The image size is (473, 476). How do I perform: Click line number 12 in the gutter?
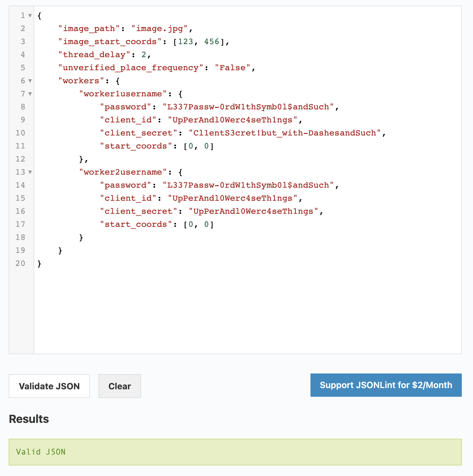(x=20, y=159)
